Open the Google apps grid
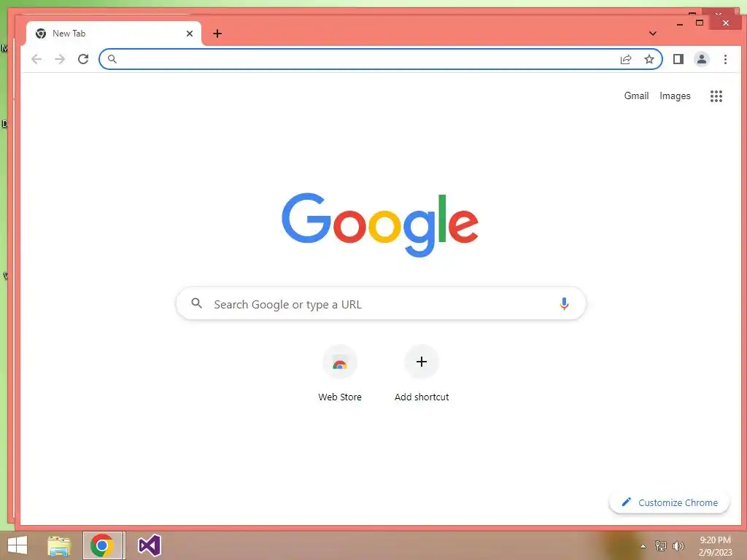 716,96
